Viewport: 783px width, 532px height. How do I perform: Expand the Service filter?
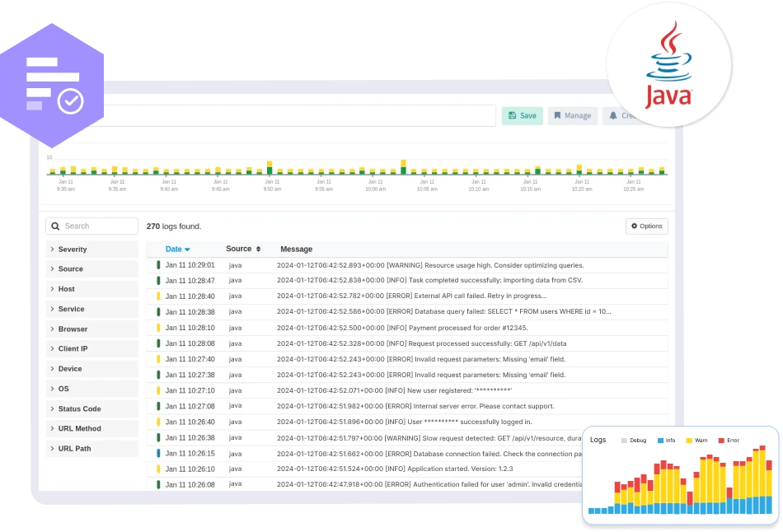(91, 309)
